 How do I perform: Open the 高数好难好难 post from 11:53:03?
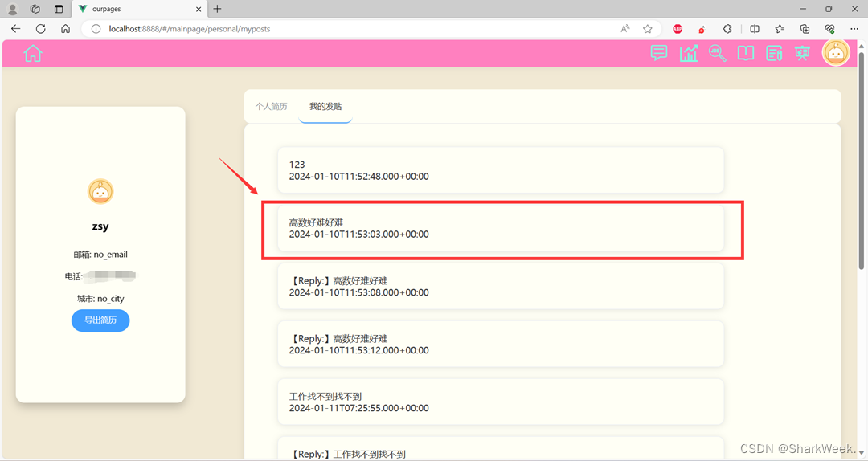click(501, 228)
